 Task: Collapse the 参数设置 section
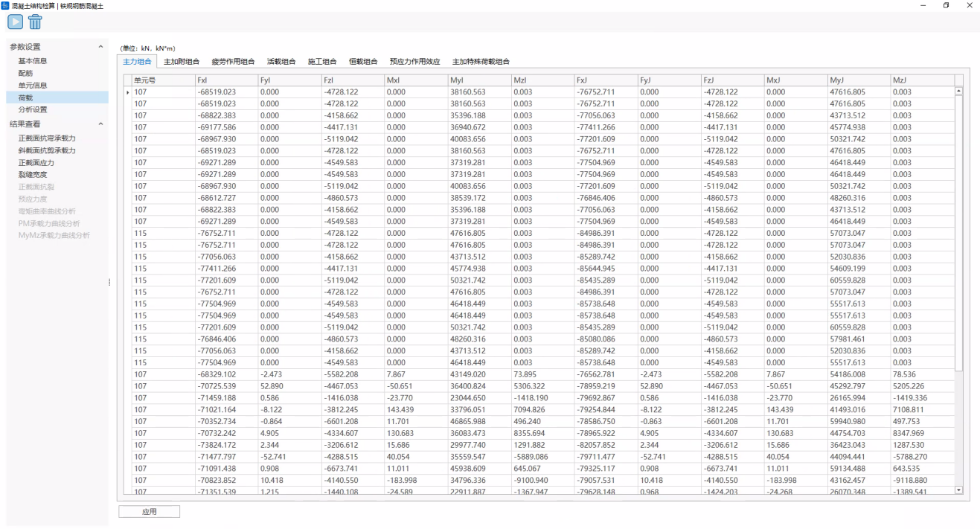pyautogui.click(x=101, y=47)
